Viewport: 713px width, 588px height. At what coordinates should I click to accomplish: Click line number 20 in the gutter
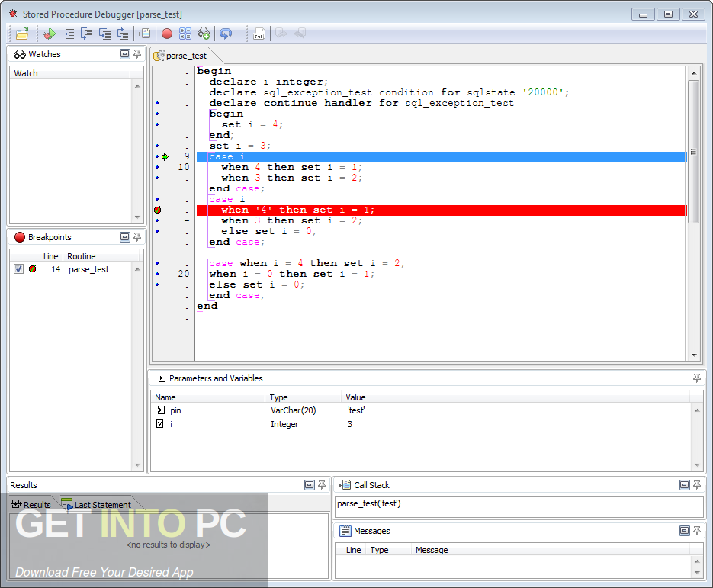click(x=183, y=274)
